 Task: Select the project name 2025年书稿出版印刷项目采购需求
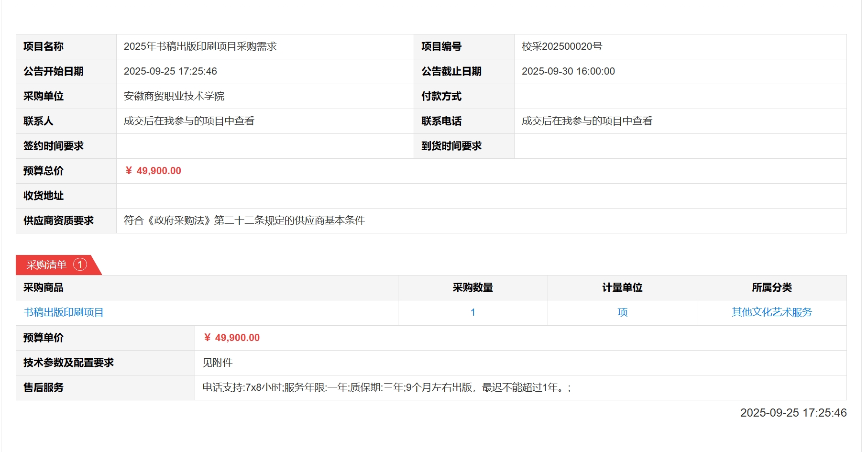[x=200, y=46]
